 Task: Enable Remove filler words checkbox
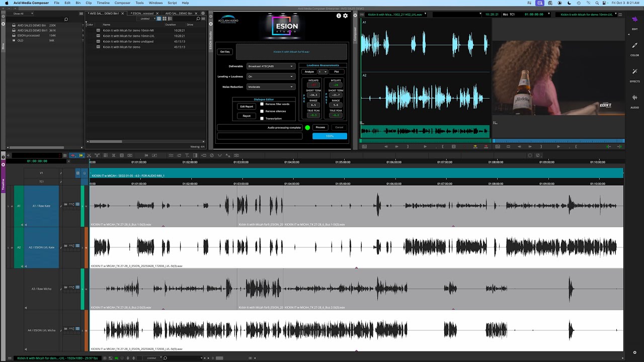click(x=262, y=104)
